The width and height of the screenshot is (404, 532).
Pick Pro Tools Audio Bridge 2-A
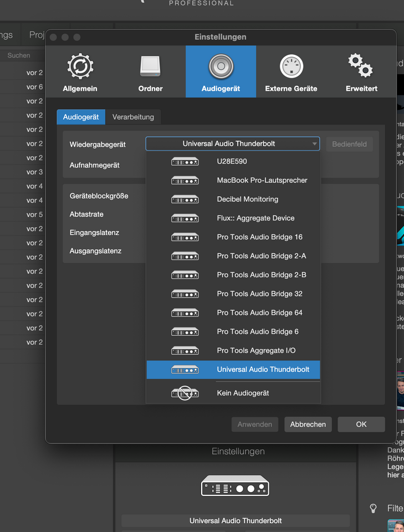point(233,256)
